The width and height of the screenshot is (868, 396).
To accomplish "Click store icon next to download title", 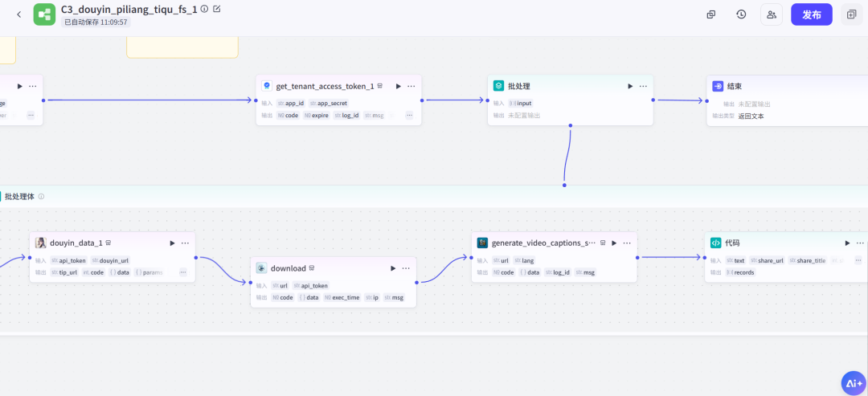I will tap(312, 268).
